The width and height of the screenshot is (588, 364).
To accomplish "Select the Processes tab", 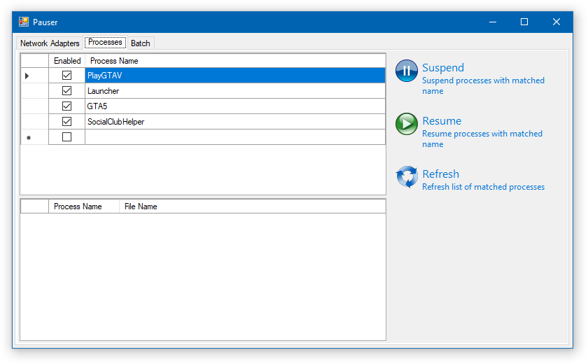I will tap(106, 43).
